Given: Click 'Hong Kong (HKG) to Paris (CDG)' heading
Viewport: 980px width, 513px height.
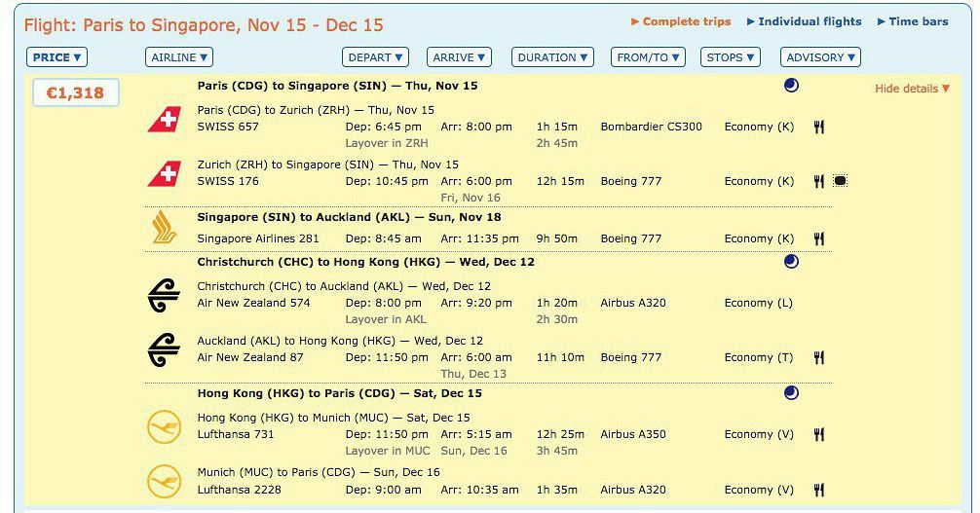Looking at the screenshot, I should (296, 393).
